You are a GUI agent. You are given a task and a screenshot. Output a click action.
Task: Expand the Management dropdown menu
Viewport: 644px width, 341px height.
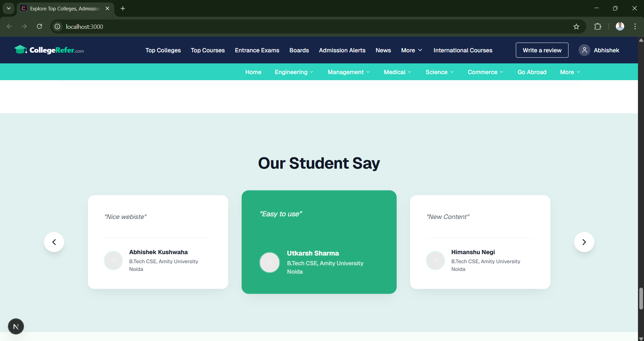pyautogui.click(x=348, y=72)
